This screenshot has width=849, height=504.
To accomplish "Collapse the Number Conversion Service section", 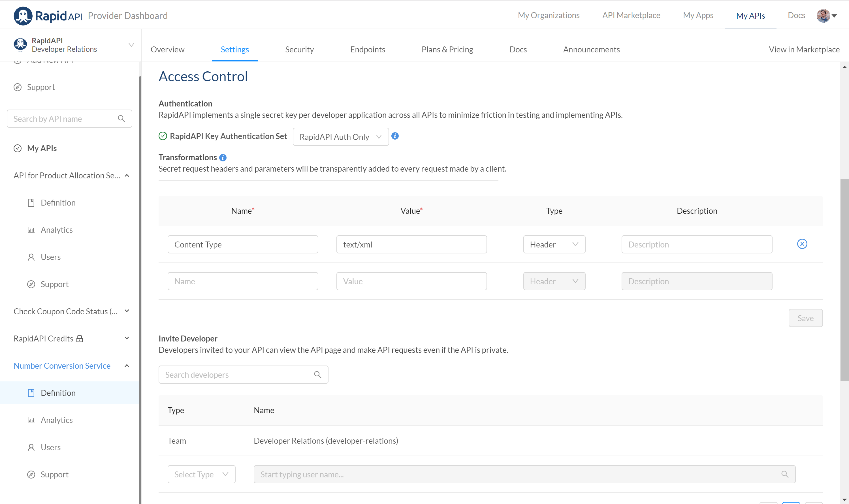I will click(127, 366).
